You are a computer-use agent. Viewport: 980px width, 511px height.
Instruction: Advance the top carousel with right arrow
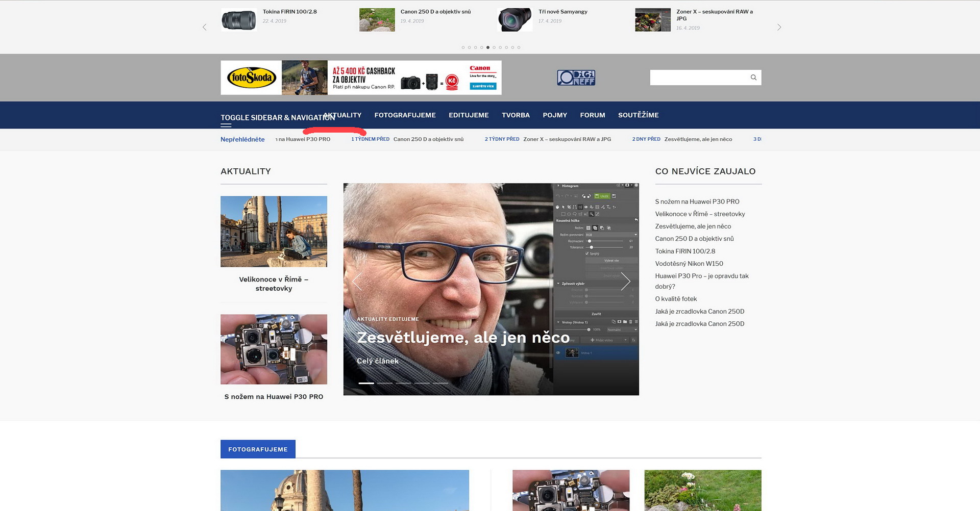pyautogui.click(x=779, y=28)
